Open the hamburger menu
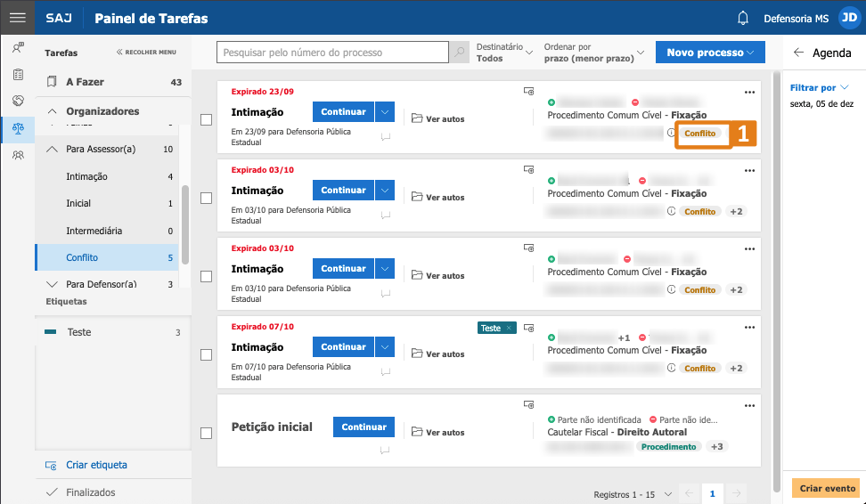This screenshot has width=866, height=504. coord(17,18)
